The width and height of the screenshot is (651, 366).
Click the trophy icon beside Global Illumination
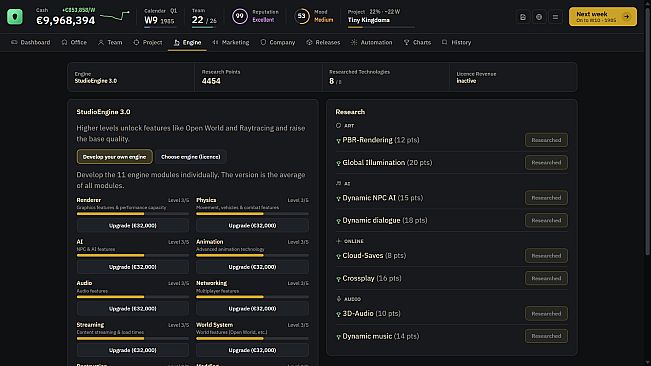(x=338, y=163)
